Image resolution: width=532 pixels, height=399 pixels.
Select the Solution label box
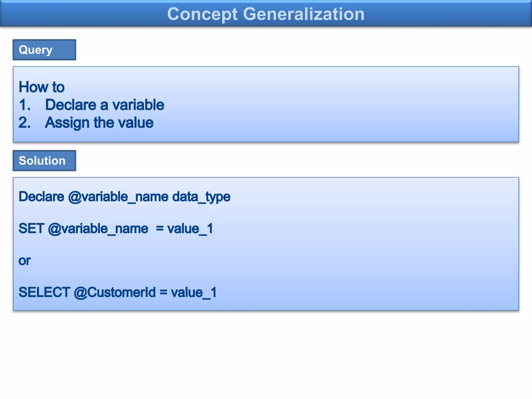[44, 161]
